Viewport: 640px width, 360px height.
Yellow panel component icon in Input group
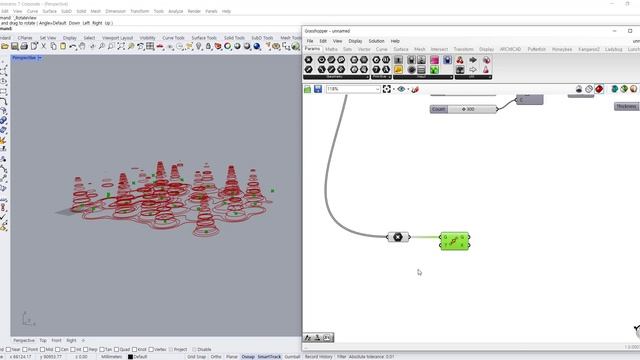[398, 70]
